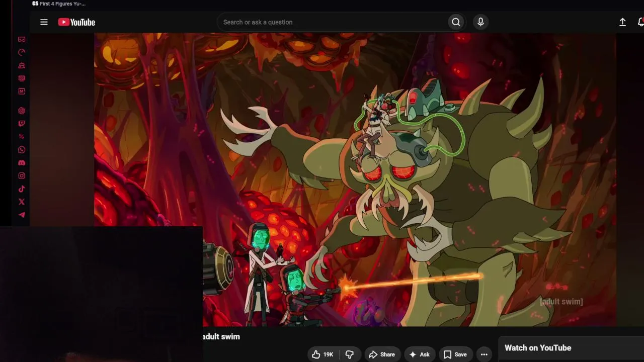Select the 'First 4 Figures Yu-...' browser tab
The image size is (644, 362).
59,4
